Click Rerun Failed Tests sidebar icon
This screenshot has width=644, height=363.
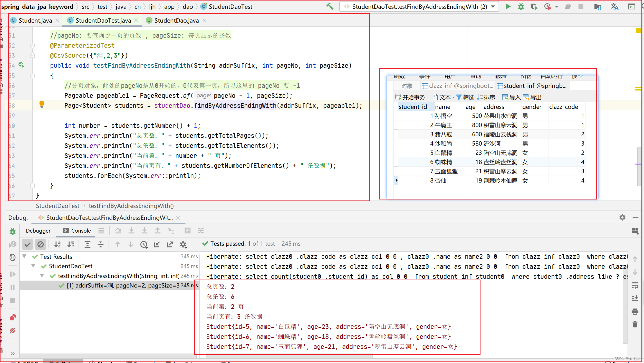coord(13,244)
